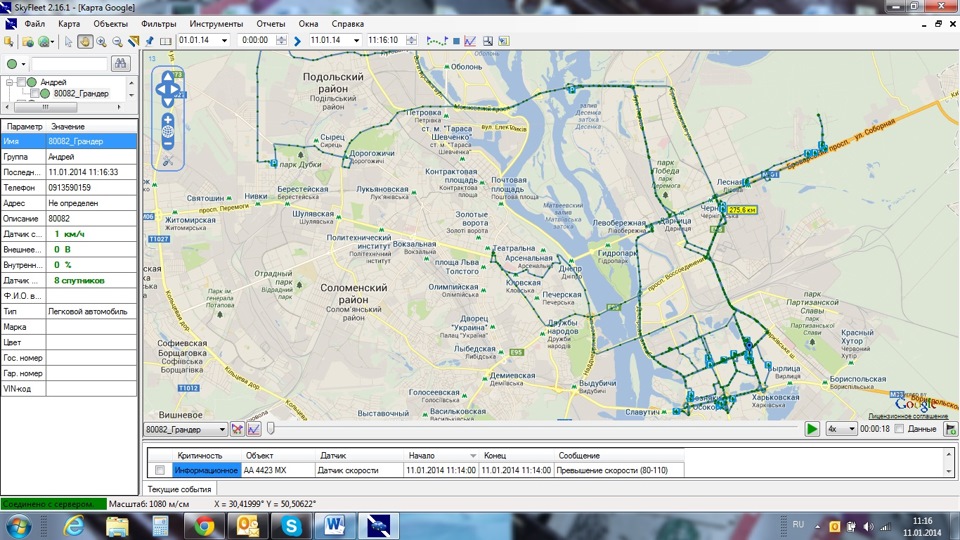This screenshot has width=960, height=540.
Task: Sort by Начало column dropdown arrow
Action: coord(473,456)
